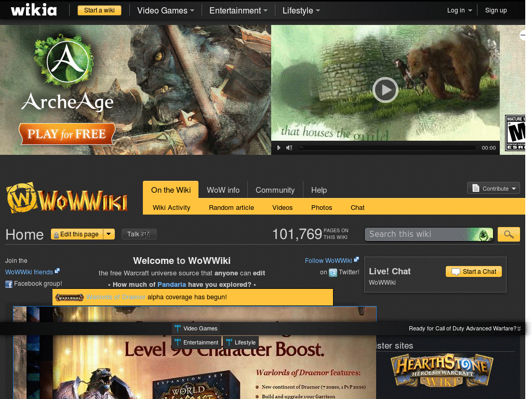The width and height of the screenshot is (532, 399).
Task: Click the Start a Chat button
Action: [474, 271]
